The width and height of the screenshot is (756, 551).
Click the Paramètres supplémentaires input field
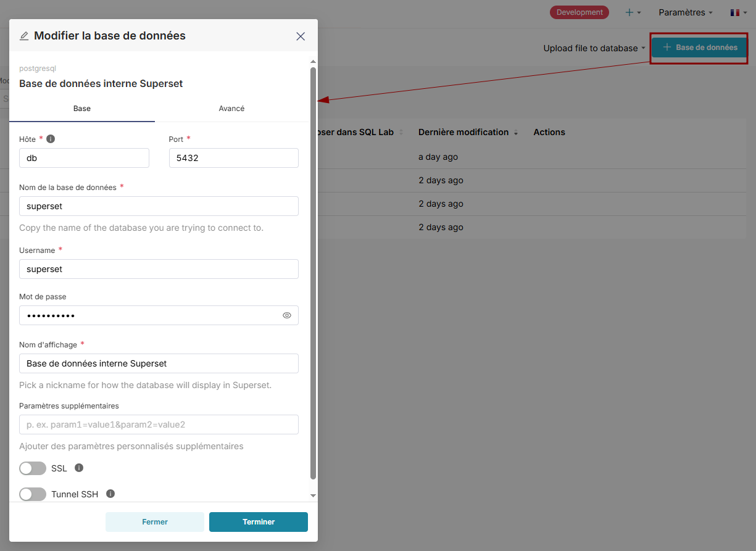pyautogui.click(x=159, y=425)
